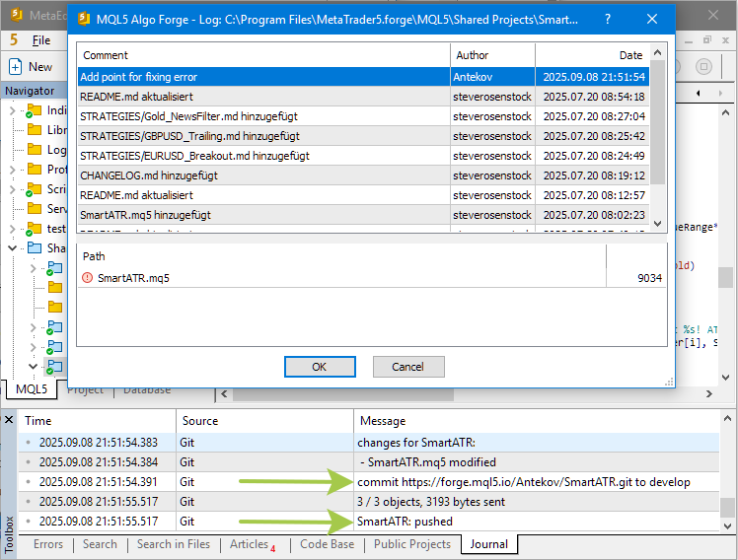The width and height of the screenshot is (738, 560).
Task: Switch to the MQL5 navigator tab
Action: tap(32, 389)
